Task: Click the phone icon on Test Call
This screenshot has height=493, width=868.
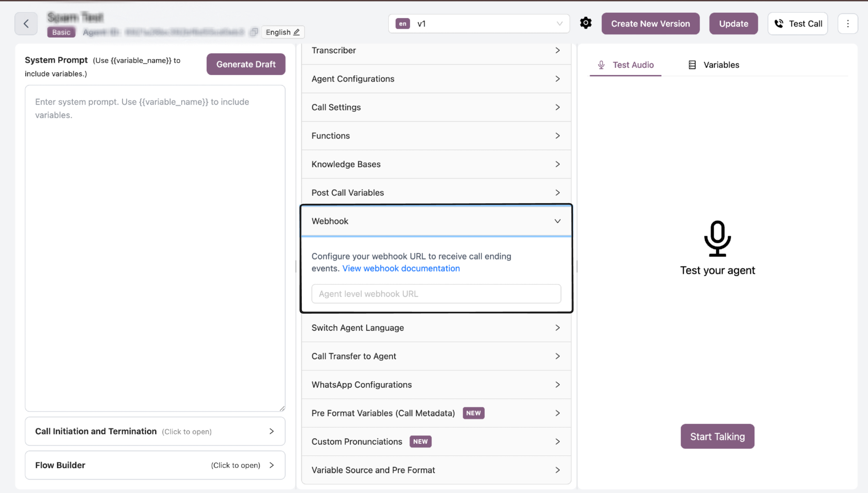Action: [779, 23]
